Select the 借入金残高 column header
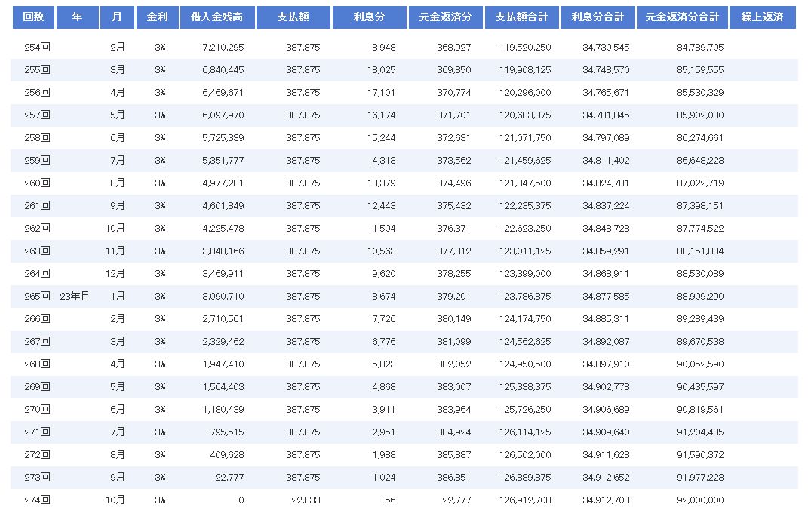 [217, 17]
